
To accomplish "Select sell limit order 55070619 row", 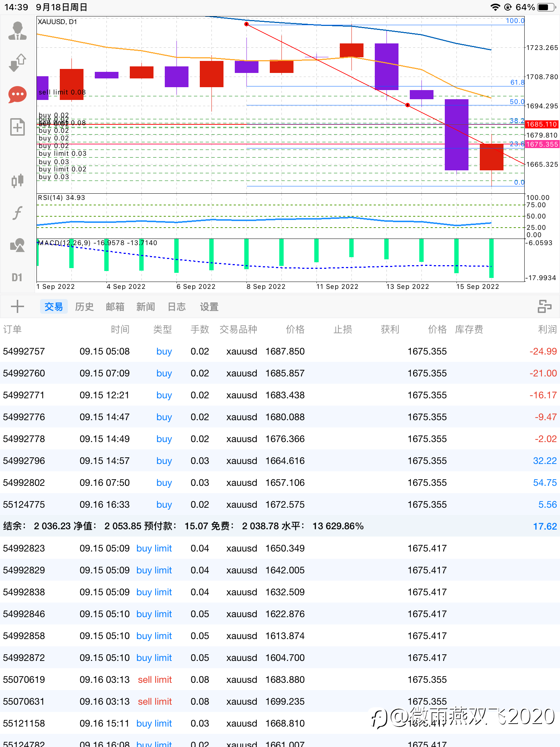I will point(280,680).
